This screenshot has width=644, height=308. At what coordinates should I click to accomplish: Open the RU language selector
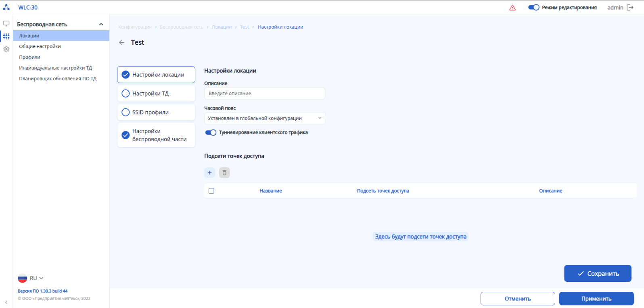click(x=31, y=278)
